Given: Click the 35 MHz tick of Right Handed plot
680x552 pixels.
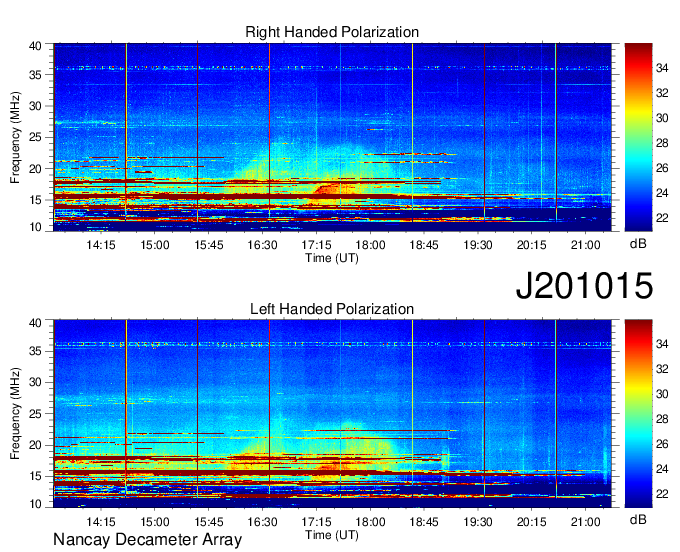Looking at the screenshot, I should click(x=35, y=75).
